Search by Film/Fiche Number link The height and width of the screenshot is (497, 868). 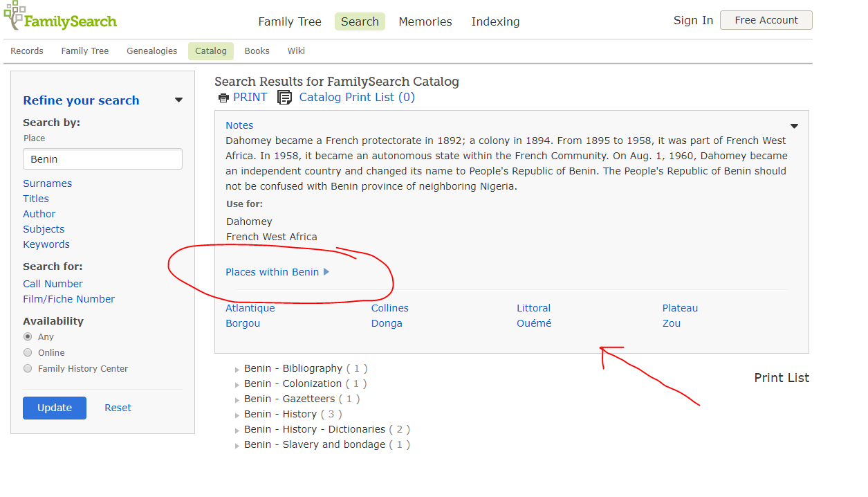[68, 299]
